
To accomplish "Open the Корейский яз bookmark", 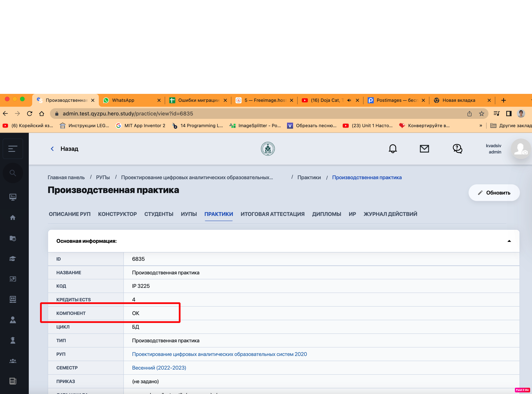I will [28, 125].
